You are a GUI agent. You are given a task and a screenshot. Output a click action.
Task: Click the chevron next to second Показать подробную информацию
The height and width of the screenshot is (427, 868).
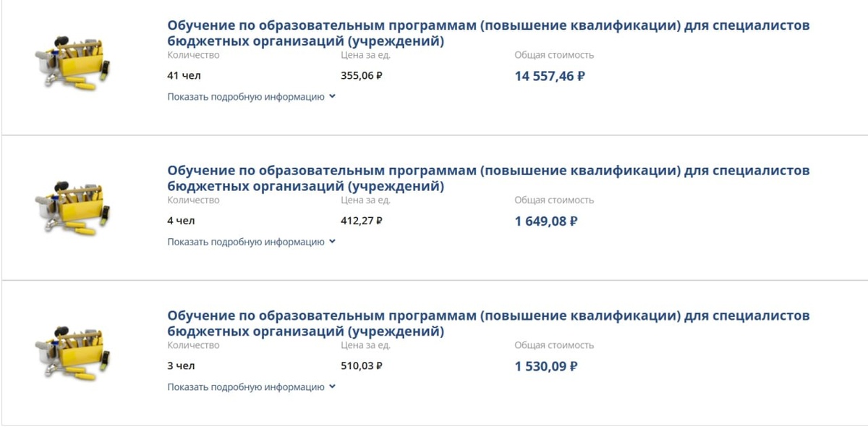click(333, 242)
